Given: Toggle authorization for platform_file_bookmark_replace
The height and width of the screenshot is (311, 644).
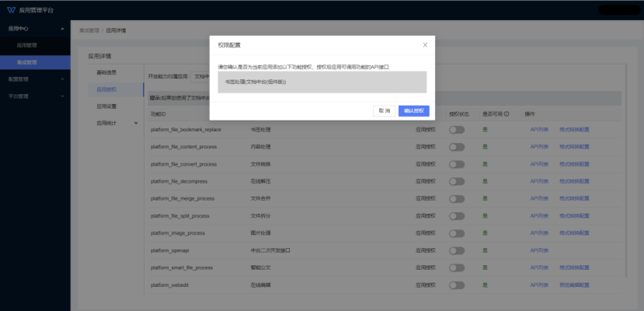Looking at the screenshot, I should coord(457,129).
